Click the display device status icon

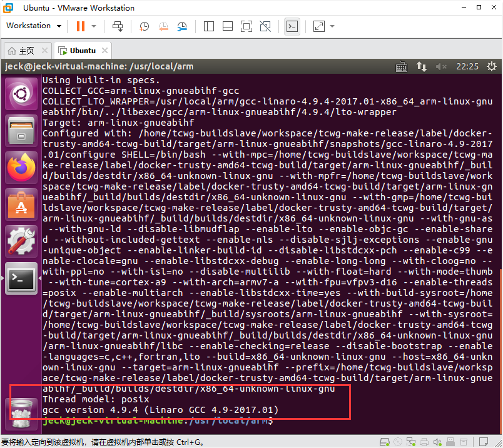464,442
